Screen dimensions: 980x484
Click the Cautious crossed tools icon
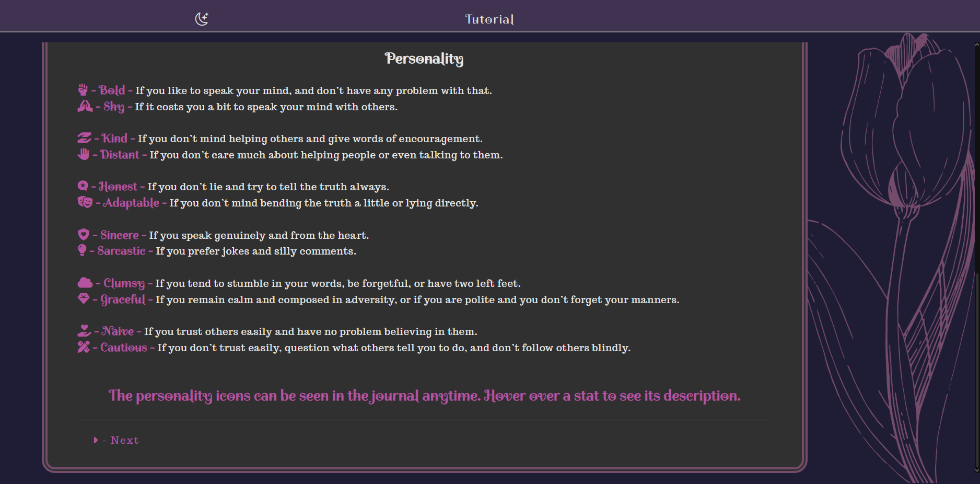[84, 347]
